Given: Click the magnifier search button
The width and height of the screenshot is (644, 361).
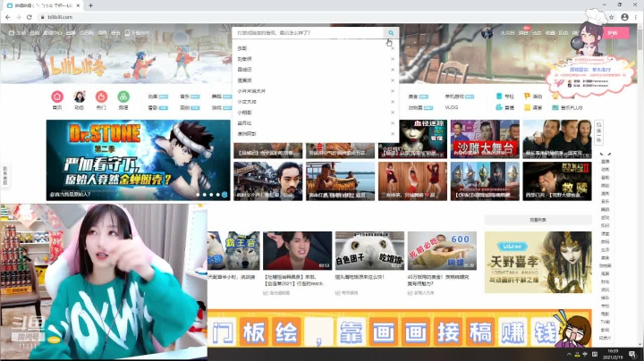Looking at the screenshot, I should (x=391, y=33).
